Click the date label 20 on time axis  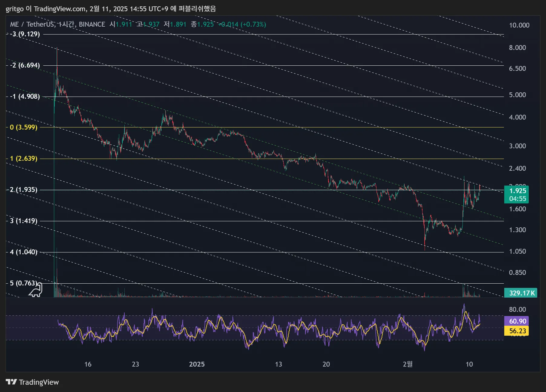326,364
